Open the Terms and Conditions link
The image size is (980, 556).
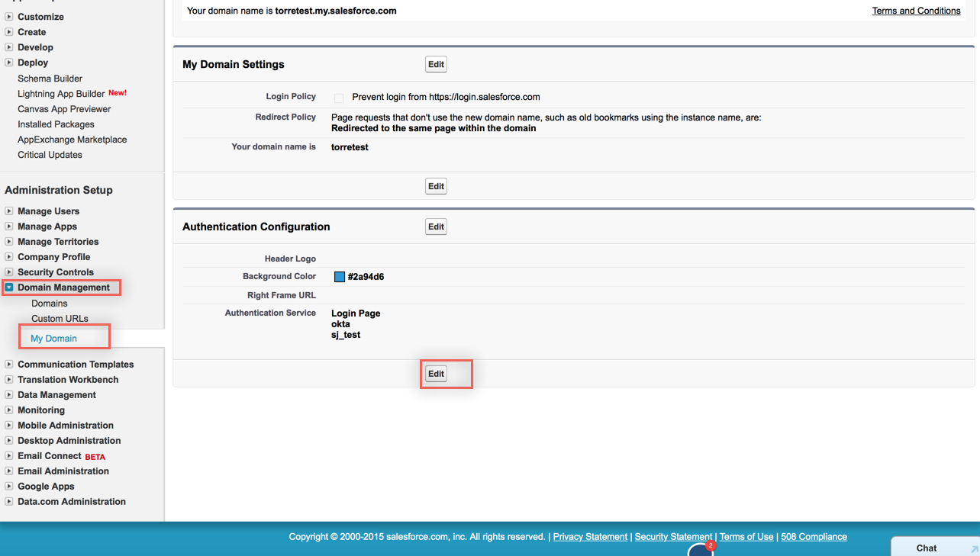[916, 11]
